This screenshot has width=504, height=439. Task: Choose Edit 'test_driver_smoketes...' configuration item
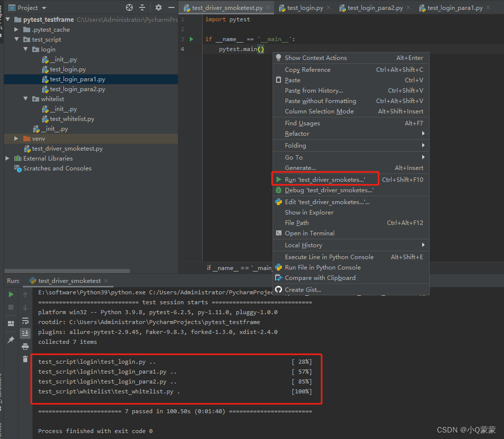pos(351,202)
